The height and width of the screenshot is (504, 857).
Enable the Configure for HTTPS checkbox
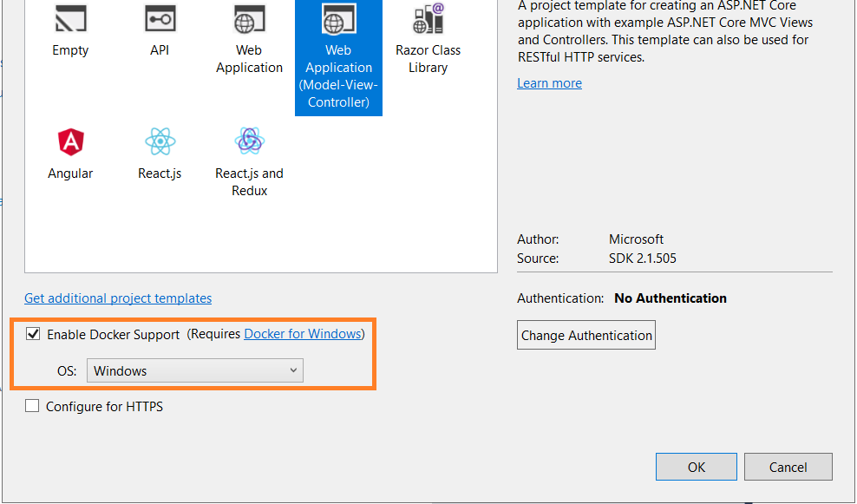(x=32, y=406)
